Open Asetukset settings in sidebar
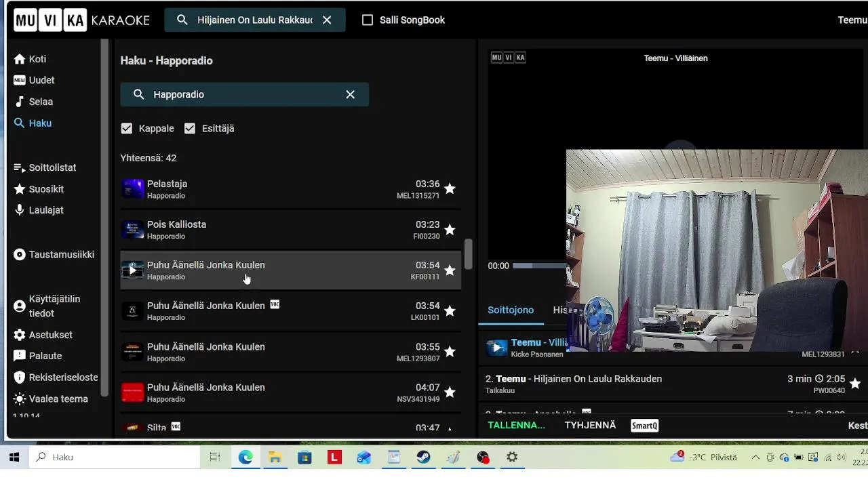 pos(43,335)
